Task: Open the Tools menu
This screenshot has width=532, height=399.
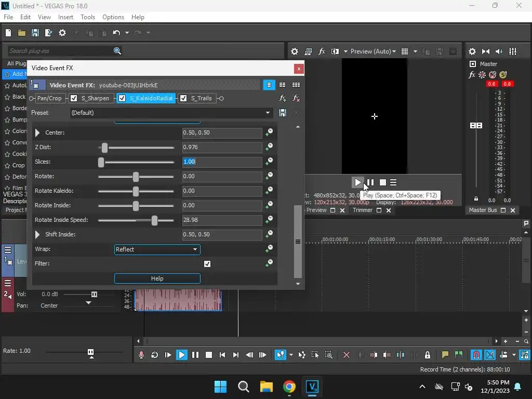Action: point(87,17)
